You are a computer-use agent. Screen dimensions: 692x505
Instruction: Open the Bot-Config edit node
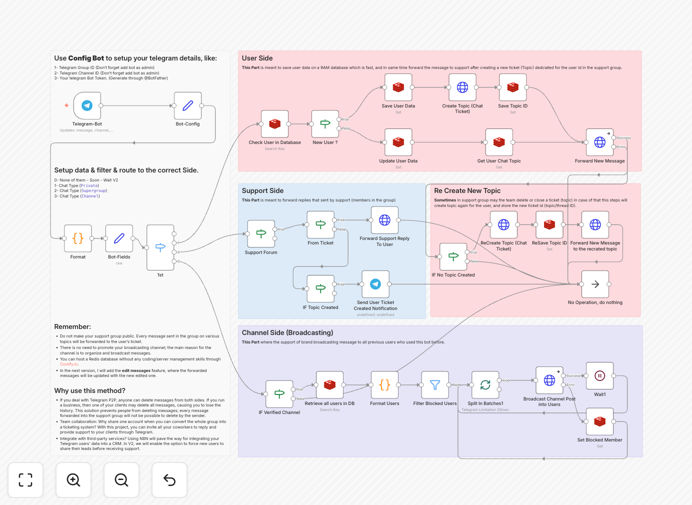(188, 106)
